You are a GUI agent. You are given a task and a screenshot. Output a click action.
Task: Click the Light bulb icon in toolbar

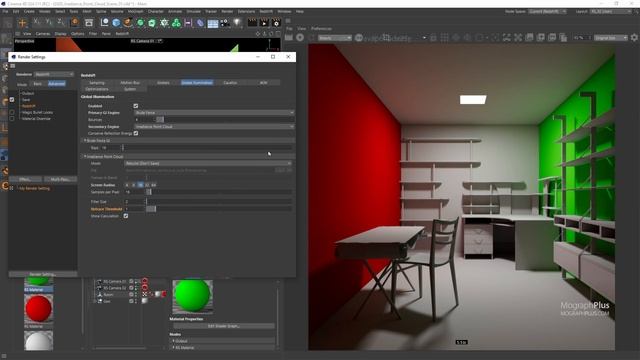click(237, 23)
